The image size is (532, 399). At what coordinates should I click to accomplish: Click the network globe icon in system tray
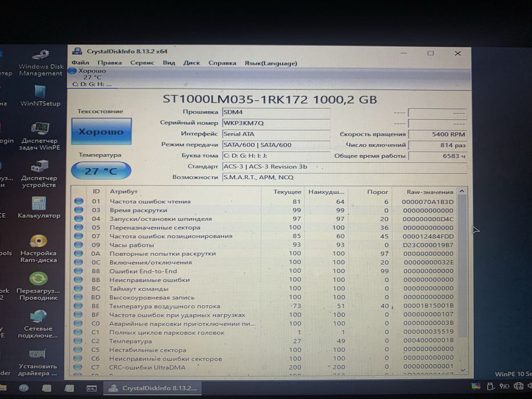coord(518,386)
